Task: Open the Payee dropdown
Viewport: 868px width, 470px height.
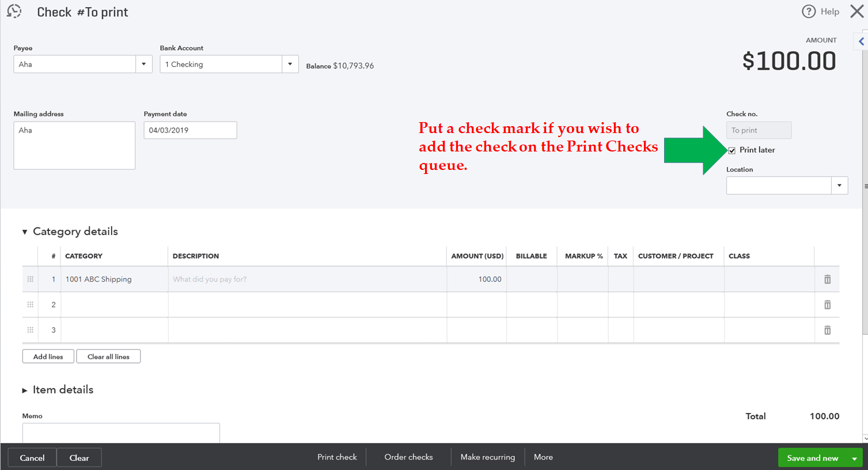Action: tap(143, 64)
